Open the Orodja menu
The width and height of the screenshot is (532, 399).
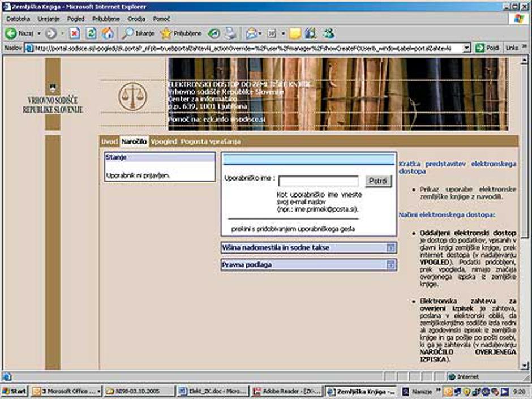click(136, 19)
